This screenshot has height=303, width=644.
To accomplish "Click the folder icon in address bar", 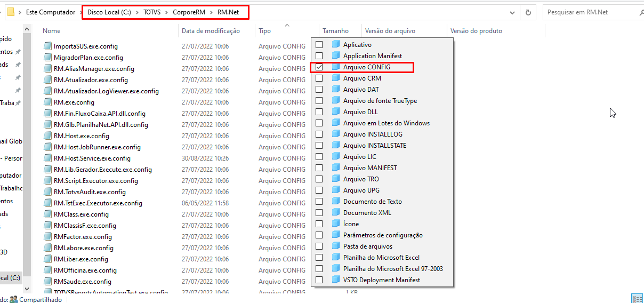I will 10,12.
